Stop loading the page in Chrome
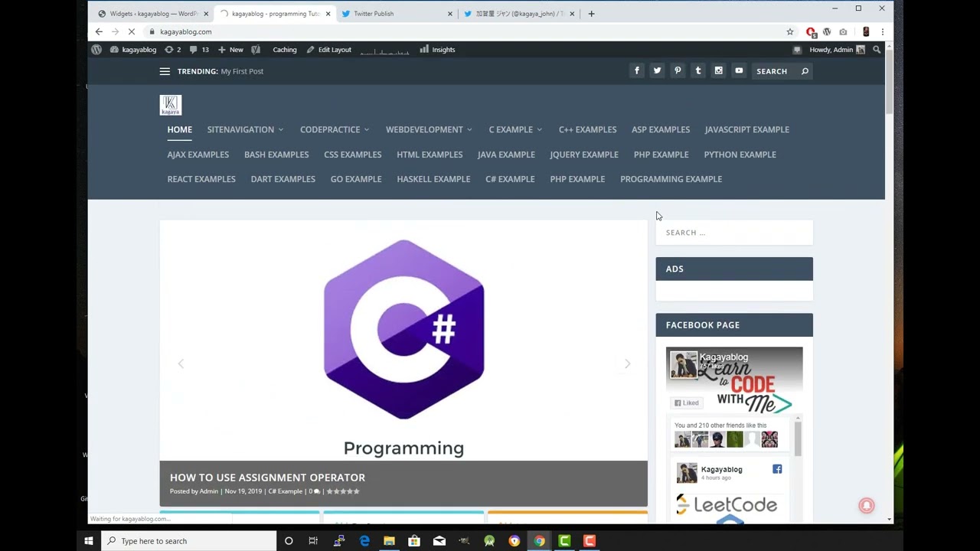Image resolution: width=980 pixels, height=551 pixels. coord(132,31)
